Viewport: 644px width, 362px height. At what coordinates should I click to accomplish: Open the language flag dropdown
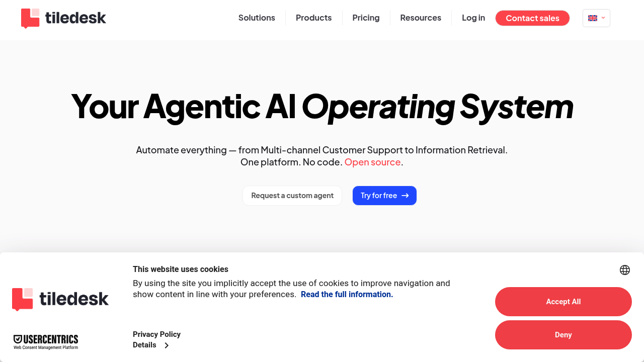[596, 18]
